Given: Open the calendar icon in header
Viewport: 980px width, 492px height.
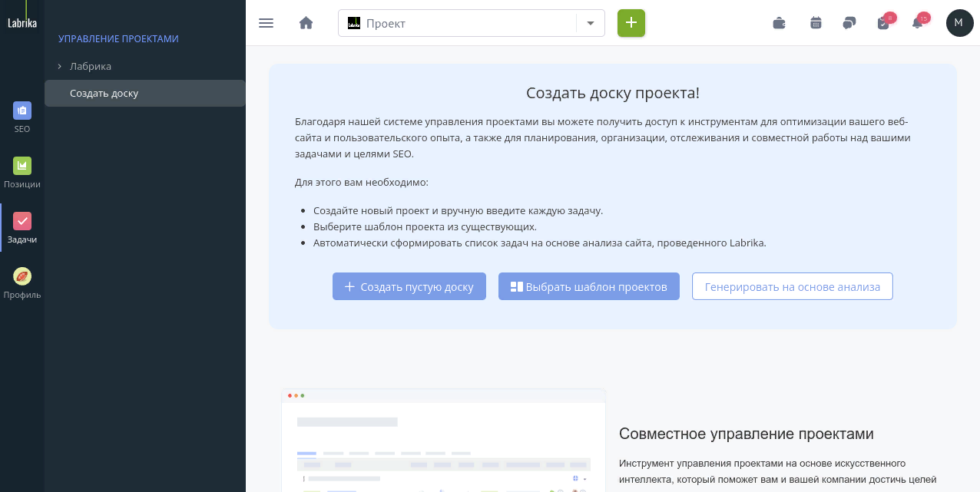Looking at the screenshot, I should pos(816,23).
